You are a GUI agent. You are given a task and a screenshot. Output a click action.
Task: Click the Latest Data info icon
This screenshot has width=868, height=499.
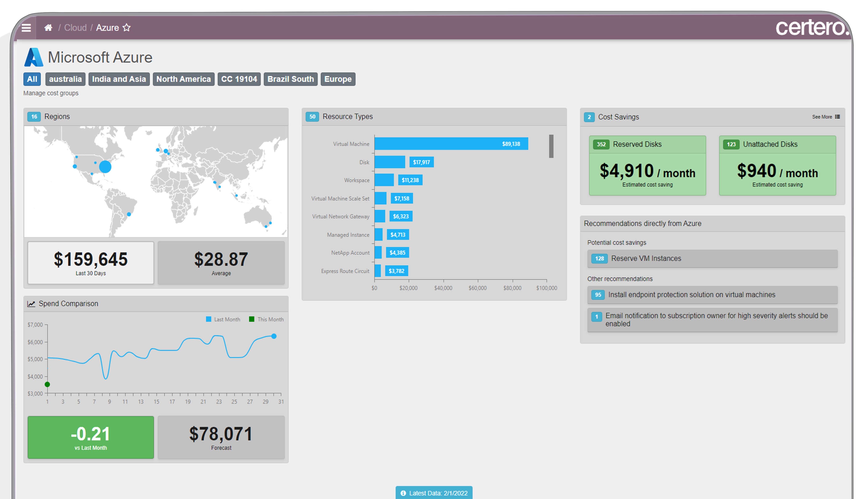click(403, 493)
